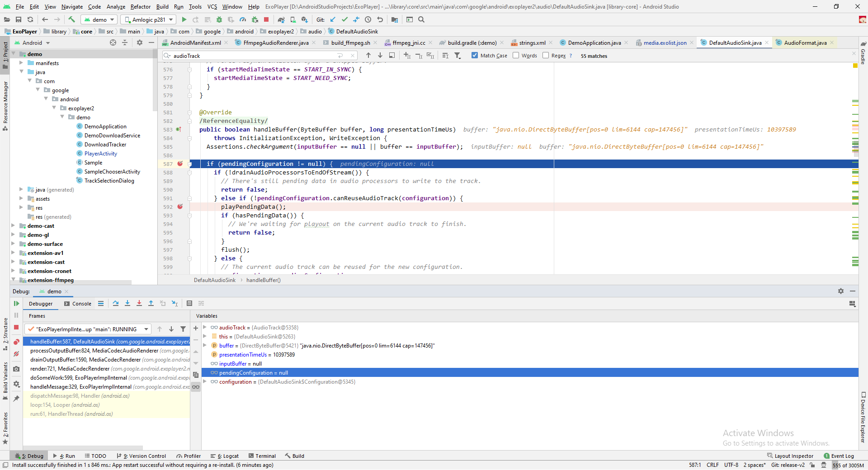The height and width of the screenshot is (470, 868).
Task: Collapse the exoplayer2 package in project tree
Action: (55, 108)
